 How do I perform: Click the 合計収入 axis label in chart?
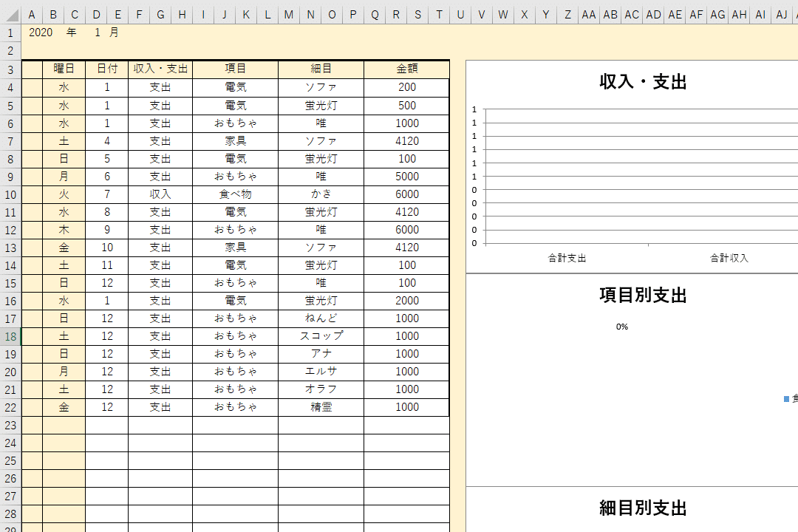click(729, 258)
